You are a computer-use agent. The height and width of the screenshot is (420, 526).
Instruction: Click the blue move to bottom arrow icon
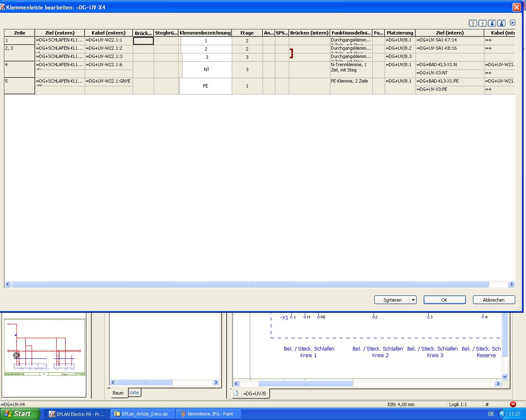coord(501,23)
